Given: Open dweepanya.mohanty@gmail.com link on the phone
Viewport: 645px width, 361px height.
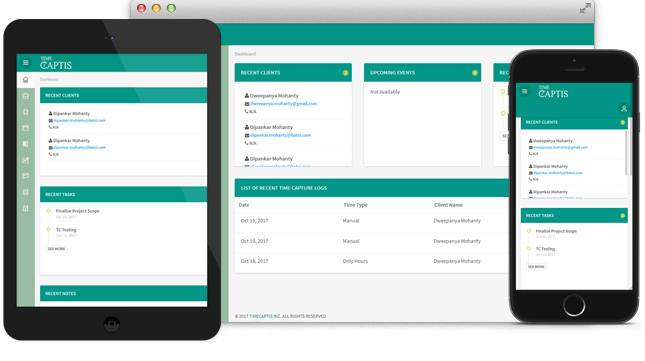Looking at the screenshot, I should click(560, 147).
